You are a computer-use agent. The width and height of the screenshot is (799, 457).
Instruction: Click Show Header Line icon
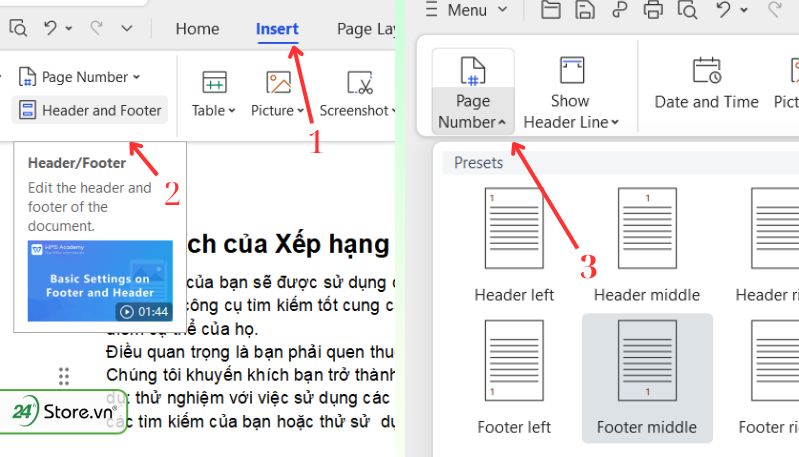(572, 69)
